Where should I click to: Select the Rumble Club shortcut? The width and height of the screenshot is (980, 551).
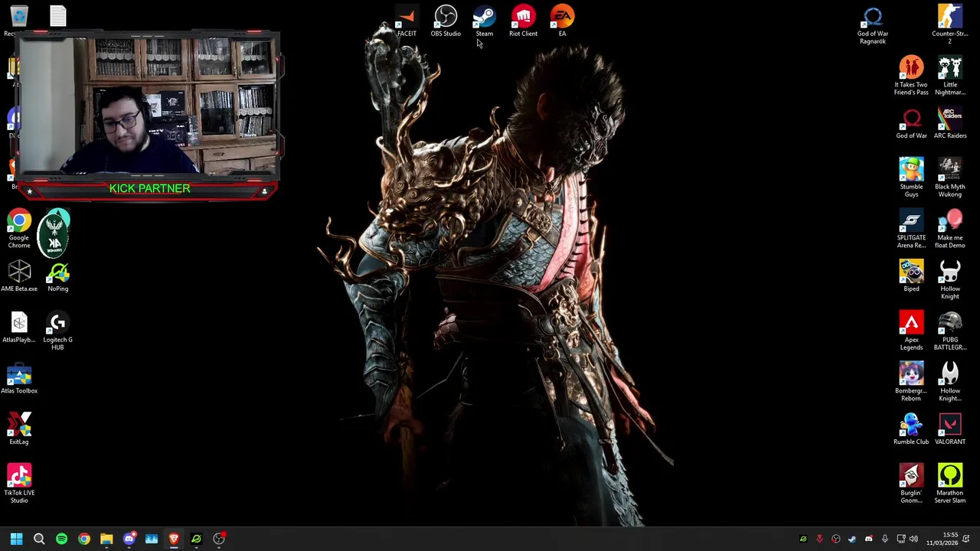click(x=911, y=429)
